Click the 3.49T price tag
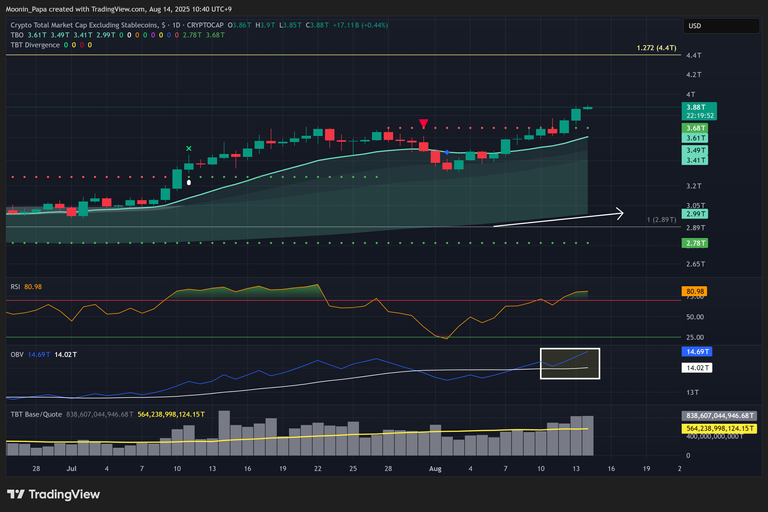 point(695,150)
